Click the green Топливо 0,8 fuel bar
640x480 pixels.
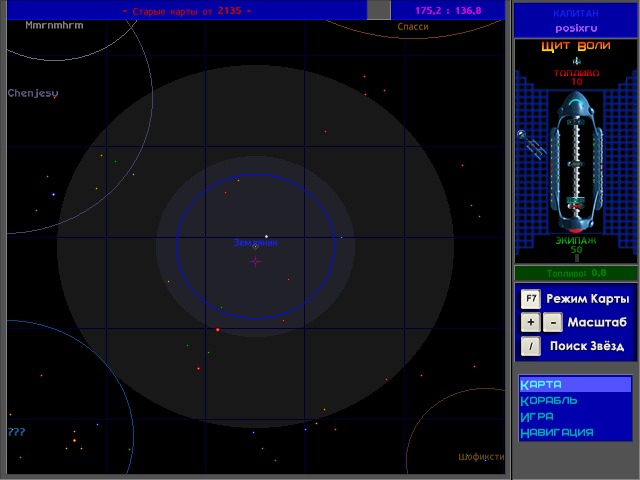(576, 273)
